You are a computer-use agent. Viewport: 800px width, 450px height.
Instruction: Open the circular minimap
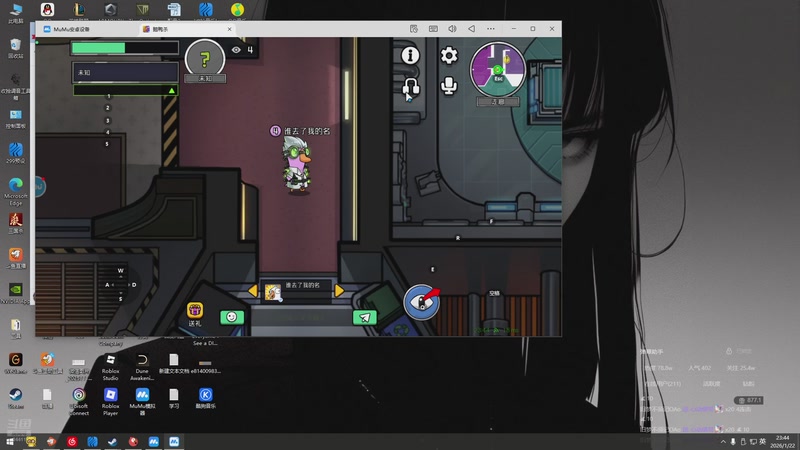[x=497, y=69]
